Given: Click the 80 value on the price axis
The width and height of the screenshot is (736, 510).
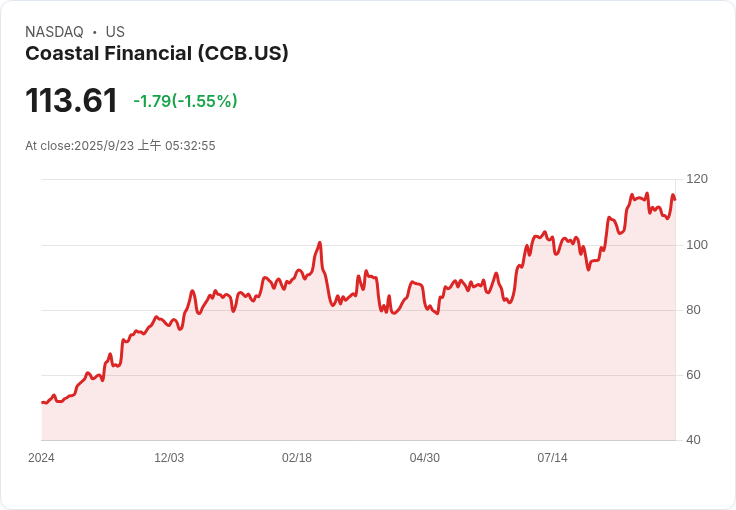Looking at the screenshot, I should coord(693,310).
